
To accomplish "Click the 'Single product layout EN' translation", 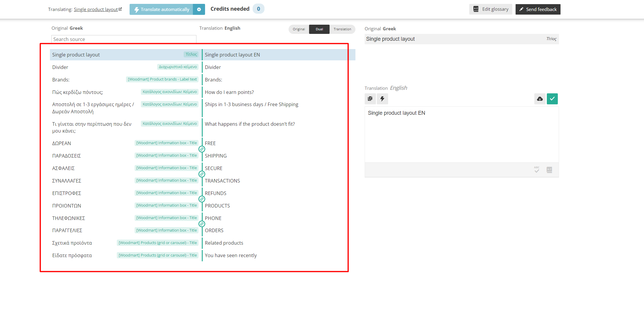I will coord(232,55).
